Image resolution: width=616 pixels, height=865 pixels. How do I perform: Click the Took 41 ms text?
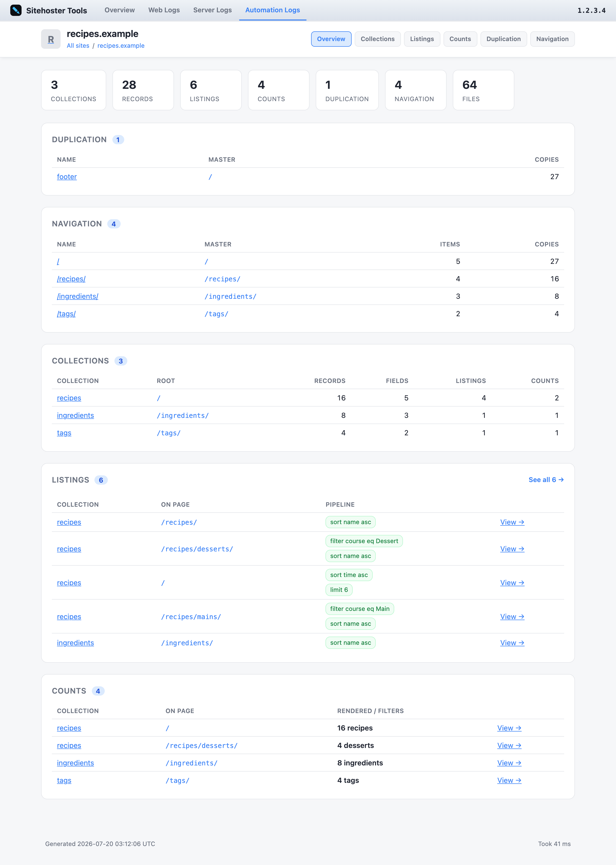pos(554,844)
